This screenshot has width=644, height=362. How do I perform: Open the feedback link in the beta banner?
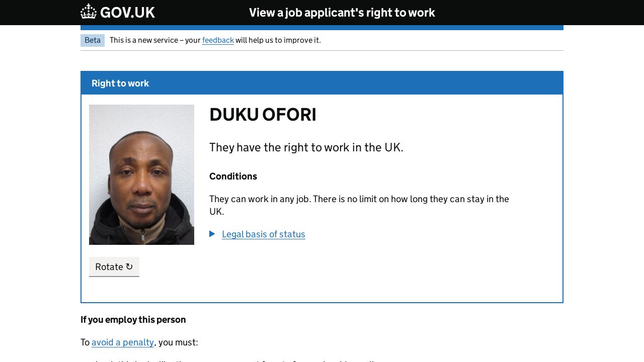pyautogui.click(x=218, y=40)
